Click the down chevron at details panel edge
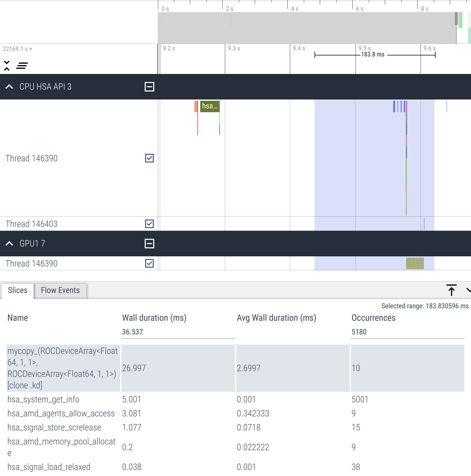 (468, 290)
